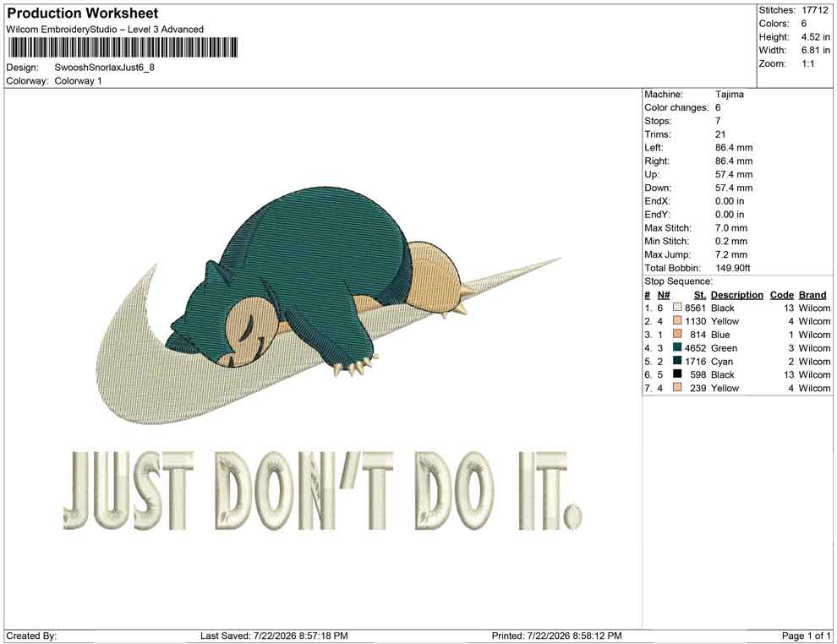Screen dimensions: 837x644
Task: Select the text Wilcom EmbroideryStudio – Level 3 Advanced
Action: (x=105, y=30)
